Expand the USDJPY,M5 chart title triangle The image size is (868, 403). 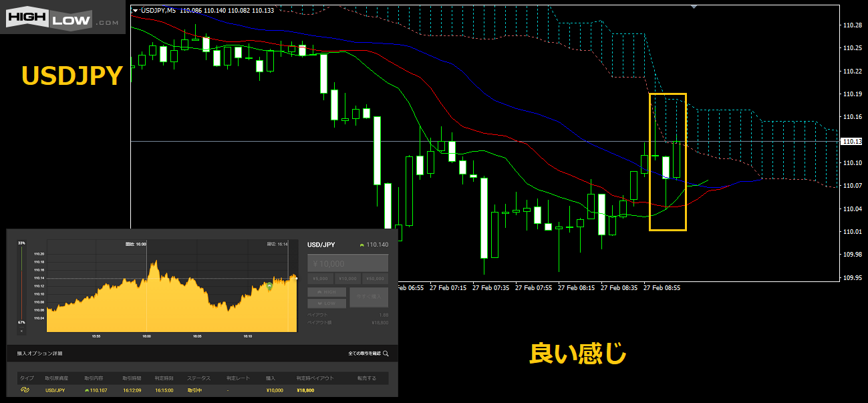(x=136, y=10)
